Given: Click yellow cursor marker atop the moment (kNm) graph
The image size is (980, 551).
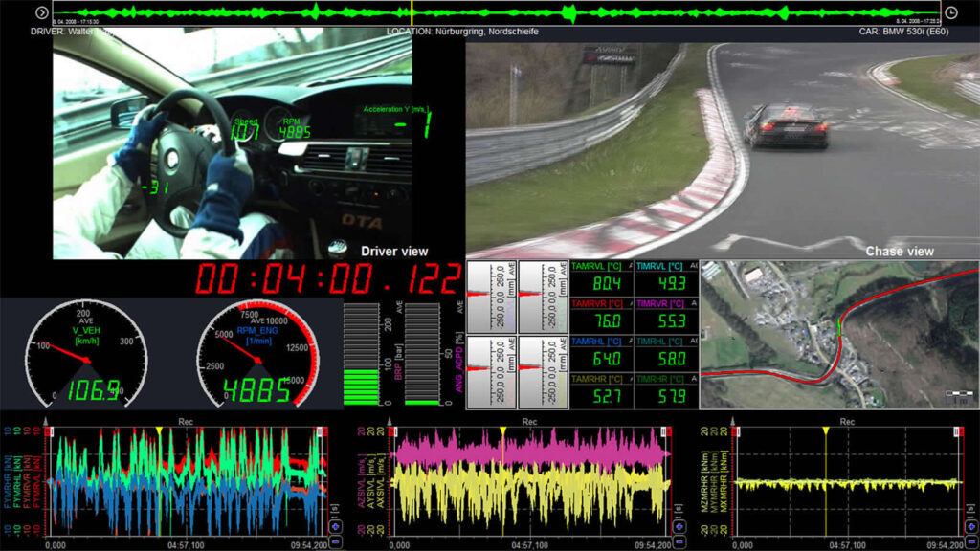Looking at the screenshot, I should 826,432.
